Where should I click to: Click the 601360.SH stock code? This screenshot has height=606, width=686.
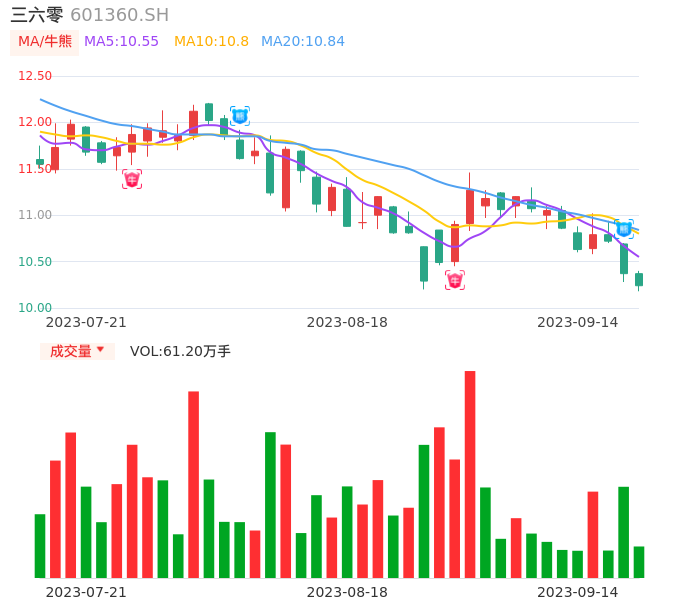coord(119,15)
